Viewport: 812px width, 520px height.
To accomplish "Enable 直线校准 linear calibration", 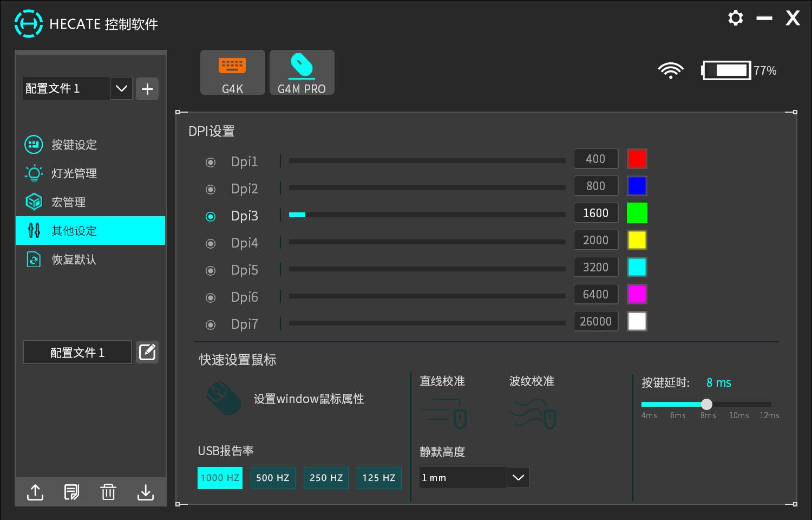I will point(443,413).
